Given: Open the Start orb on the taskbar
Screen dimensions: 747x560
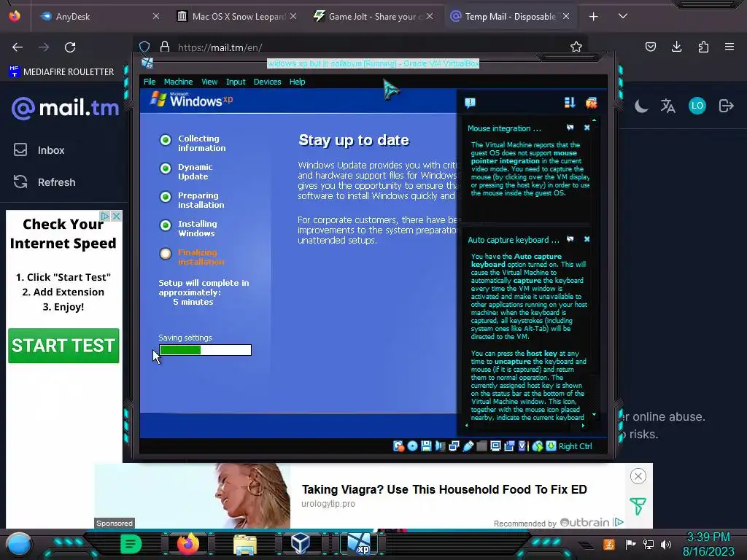Looking at the screenshot, I should click(x=19, y=544).
